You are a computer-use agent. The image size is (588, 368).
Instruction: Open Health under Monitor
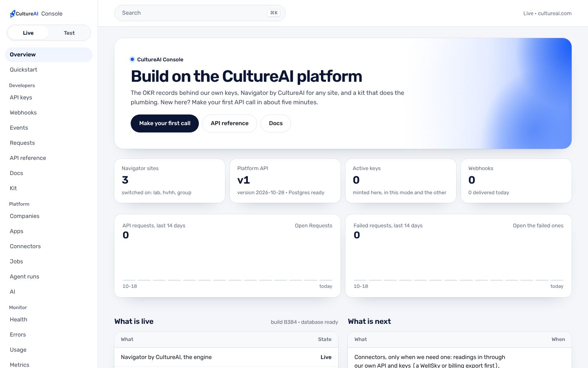(x=49, y=320)
